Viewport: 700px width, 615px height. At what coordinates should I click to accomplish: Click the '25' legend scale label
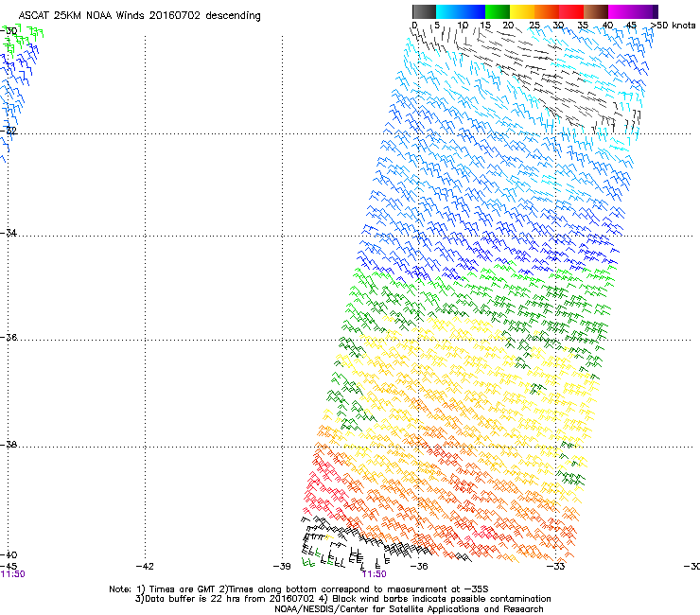coord(534,25)
